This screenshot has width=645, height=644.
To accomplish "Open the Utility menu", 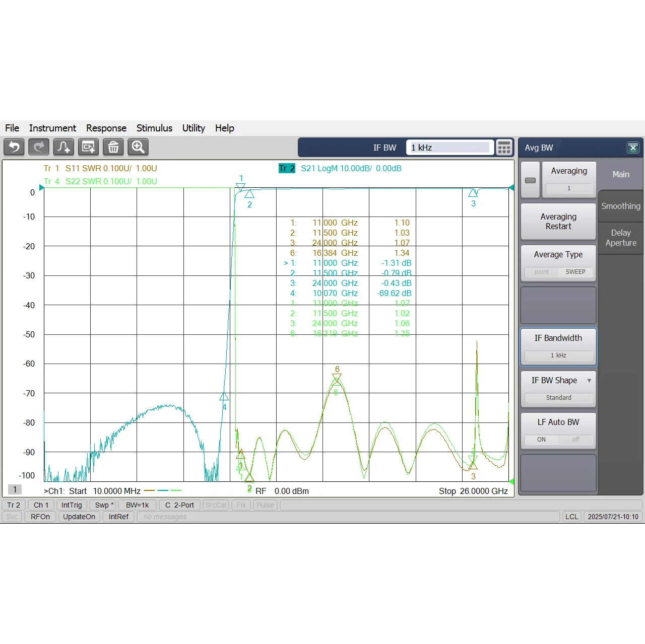I will (x=193, y=128).
